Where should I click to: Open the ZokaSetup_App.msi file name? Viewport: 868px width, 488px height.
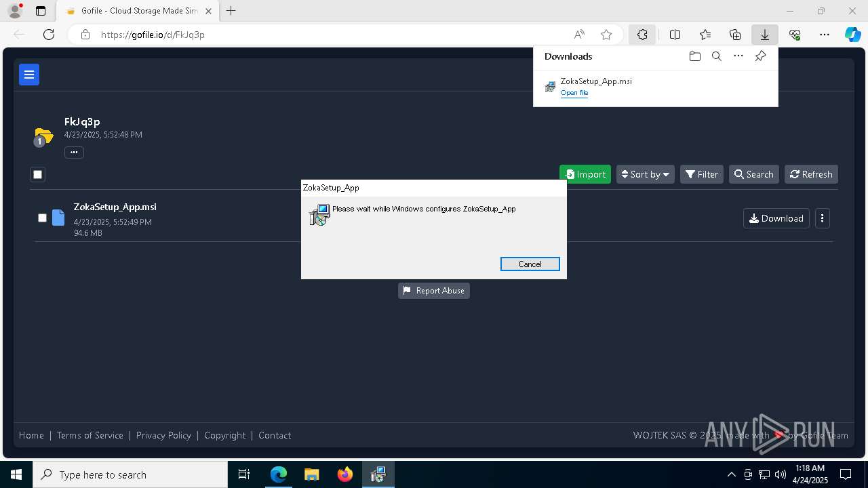point(115,207)
